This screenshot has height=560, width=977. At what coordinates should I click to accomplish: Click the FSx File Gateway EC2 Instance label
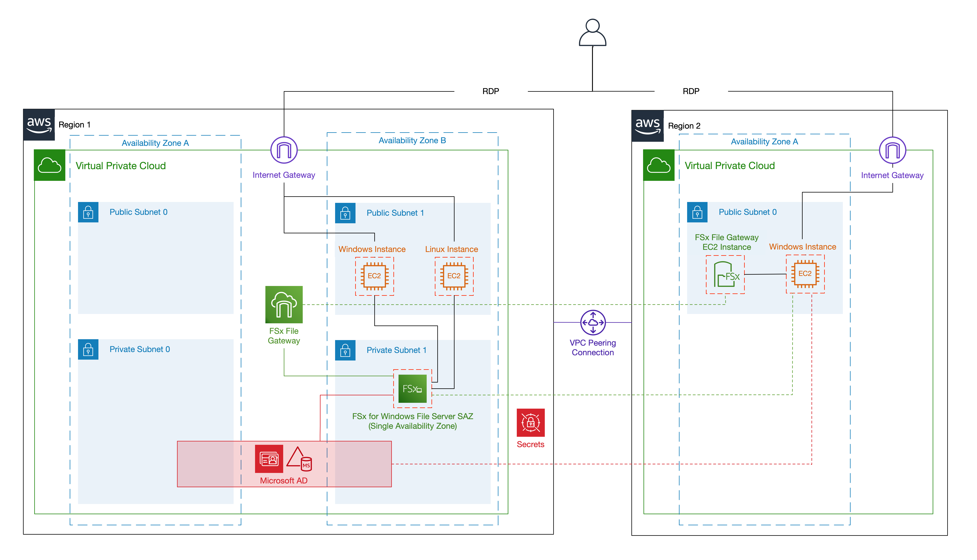[727, 242]
